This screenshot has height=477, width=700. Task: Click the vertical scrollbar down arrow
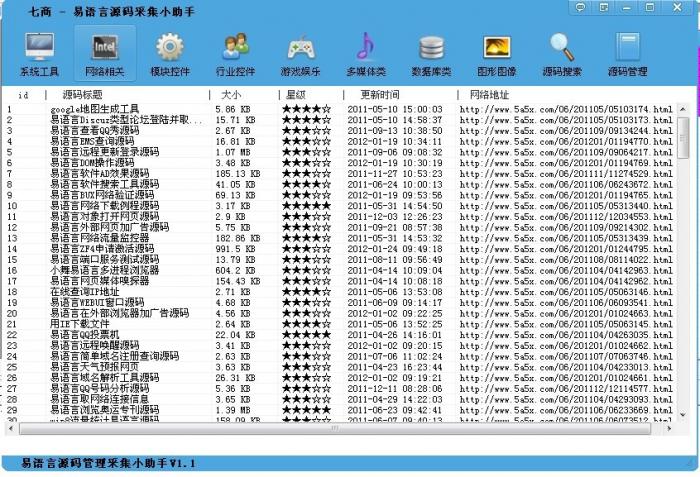[x=683, y=415]
